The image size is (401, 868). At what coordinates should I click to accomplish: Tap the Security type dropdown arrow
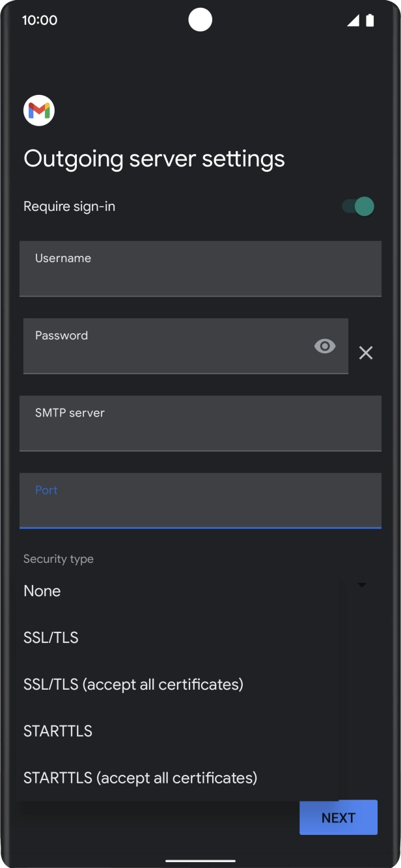(362, 585)
